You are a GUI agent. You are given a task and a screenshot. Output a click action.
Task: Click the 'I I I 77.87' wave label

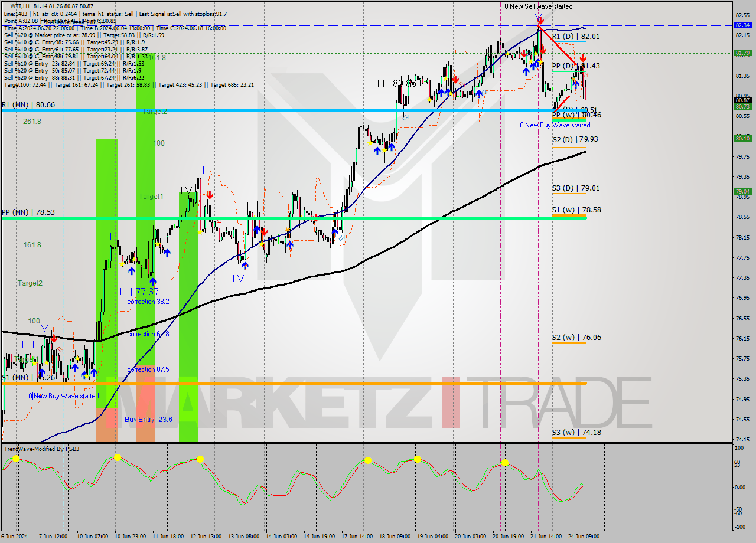(x=139, y=292)
